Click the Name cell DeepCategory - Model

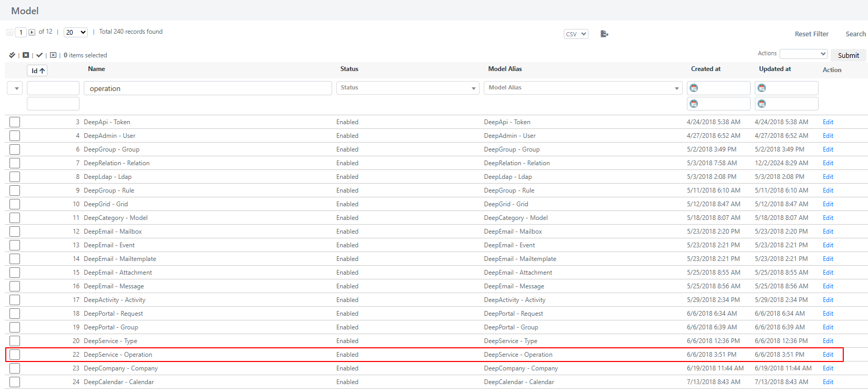[115, 218]
